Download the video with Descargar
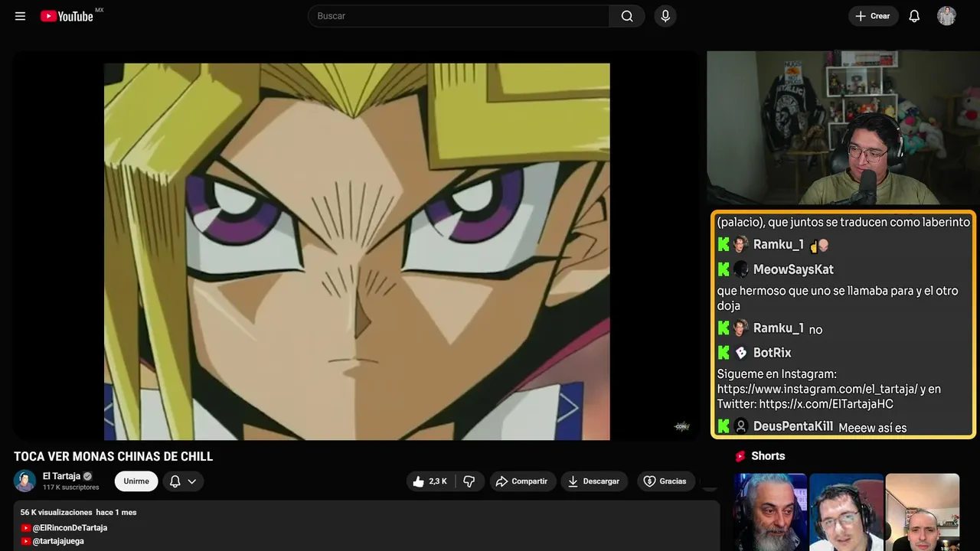This screenshot has width=980, height=551. click(594, 481)
